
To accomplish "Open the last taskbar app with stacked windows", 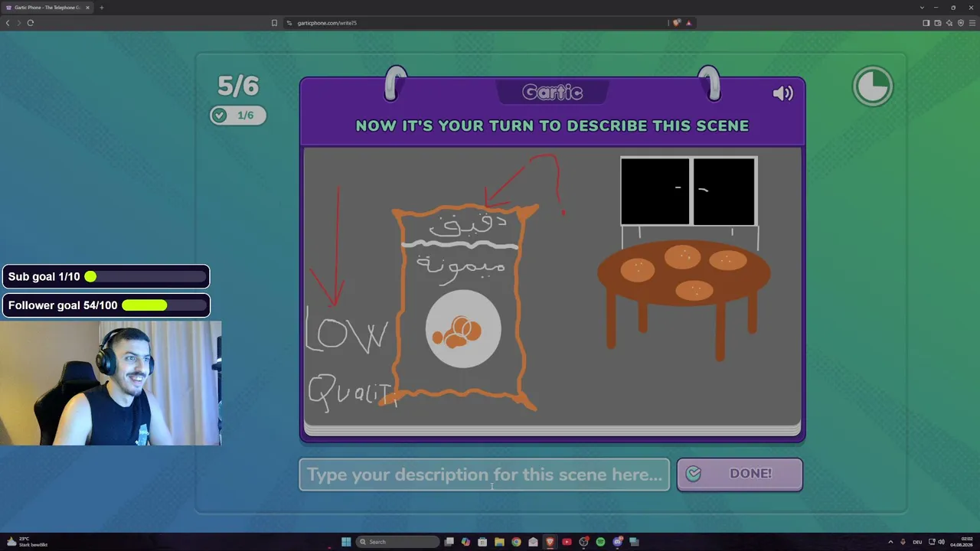I will (x=634, y=542).
